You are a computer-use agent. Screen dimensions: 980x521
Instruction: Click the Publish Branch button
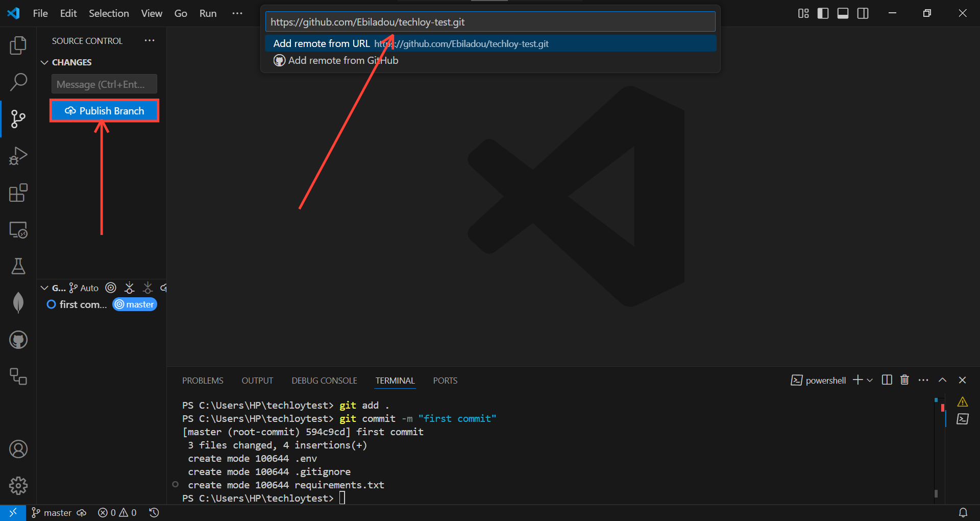[x=104, y=110]
